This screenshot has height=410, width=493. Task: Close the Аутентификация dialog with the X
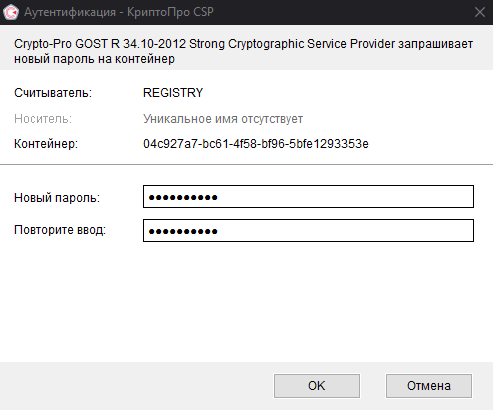[480, 12]
